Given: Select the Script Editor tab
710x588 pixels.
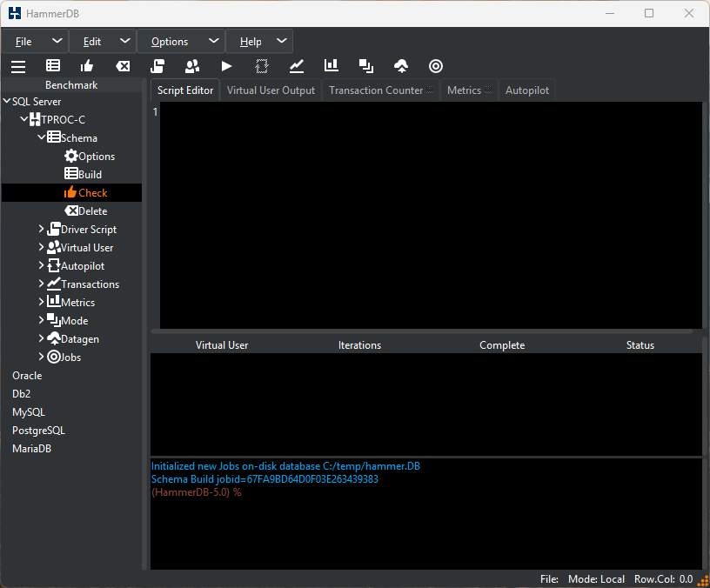Looking at the screenshot, I should [x=185, y=90].
